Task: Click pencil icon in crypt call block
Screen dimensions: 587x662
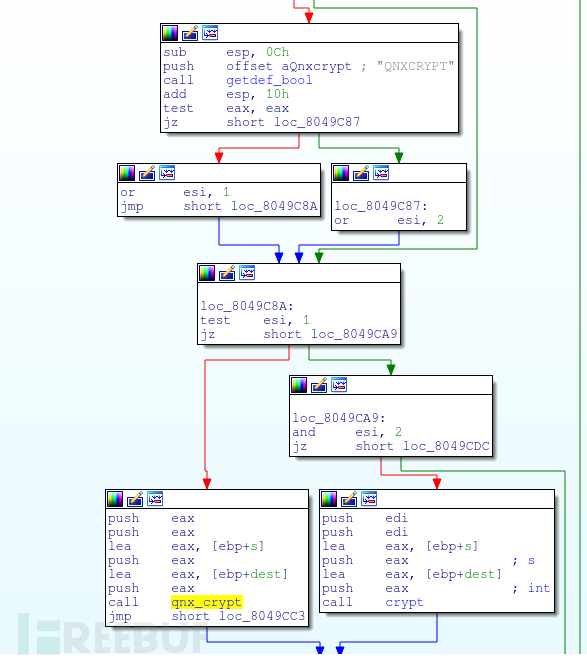Action: click(x=349, y=499)
